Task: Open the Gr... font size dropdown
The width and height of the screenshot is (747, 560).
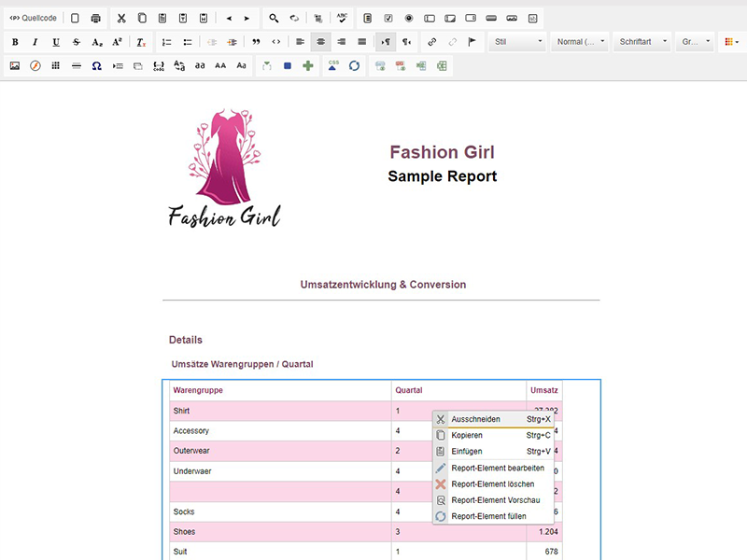Action: click(695, 42)
